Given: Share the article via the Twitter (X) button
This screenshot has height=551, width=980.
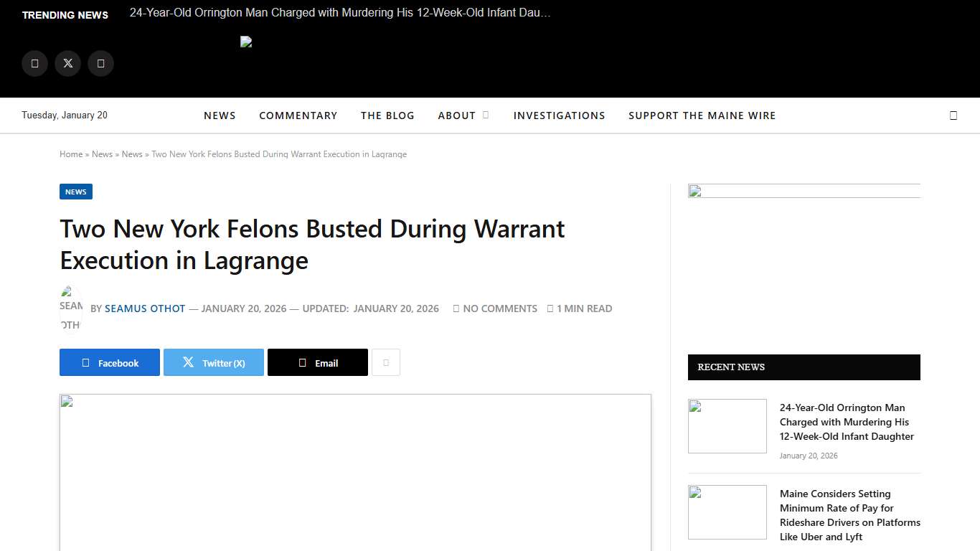Looking at the screenshot, I should [x=213, y=362].
